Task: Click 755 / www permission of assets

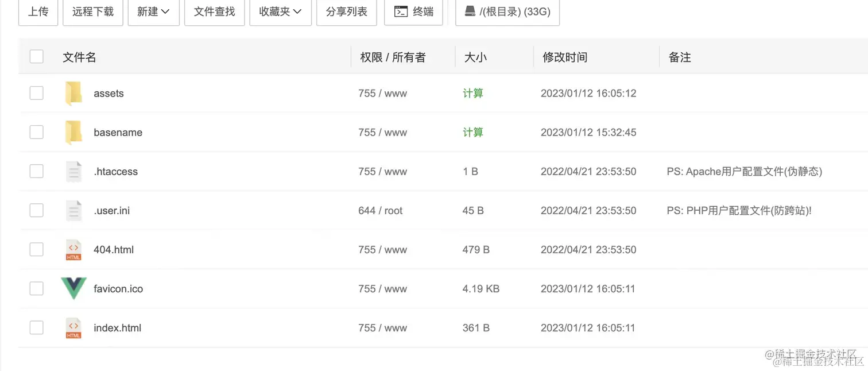Action: pyautogui.click(x=382, y=94)
